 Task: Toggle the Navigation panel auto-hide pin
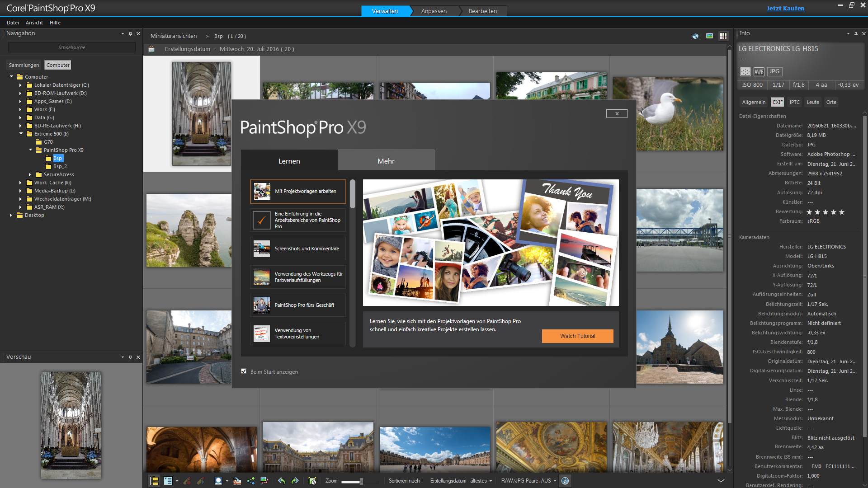click(x=130, y=33)
